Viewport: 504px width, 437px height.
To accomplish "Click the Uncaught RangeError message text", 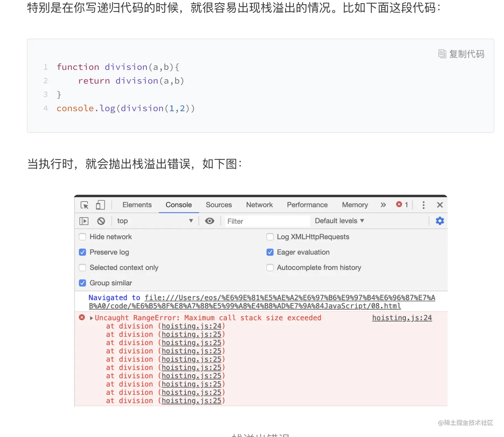I will (x=208, y=318).
